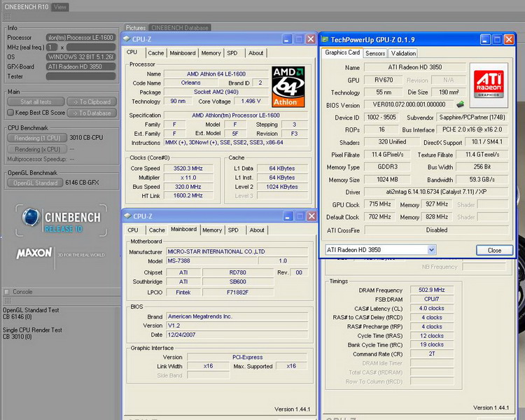
Task: Open the View menu in Cinebench
Action: point(60,7)
